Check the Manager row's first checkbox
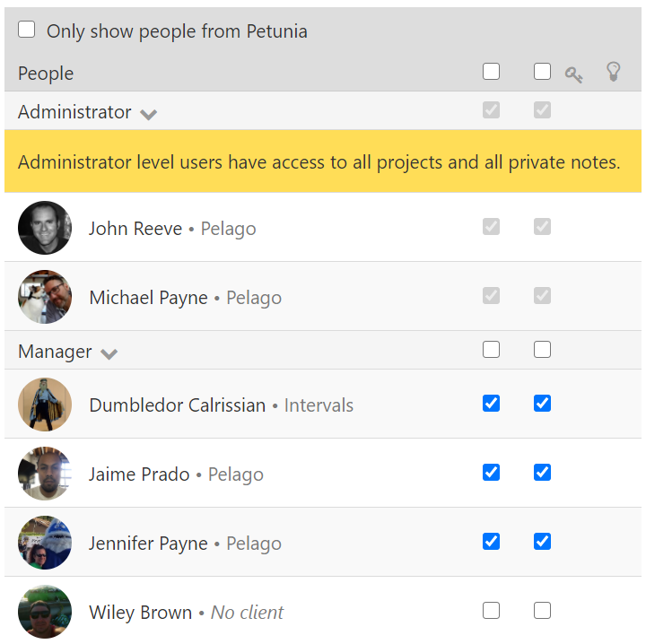Screen dimensions: 646x644 [x=491, y=350]
